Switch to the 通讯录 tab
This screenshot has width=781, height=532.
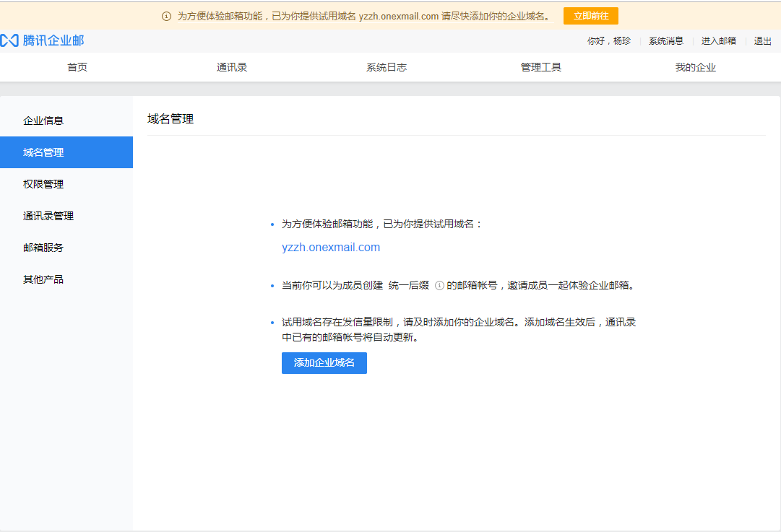point(232,67)
